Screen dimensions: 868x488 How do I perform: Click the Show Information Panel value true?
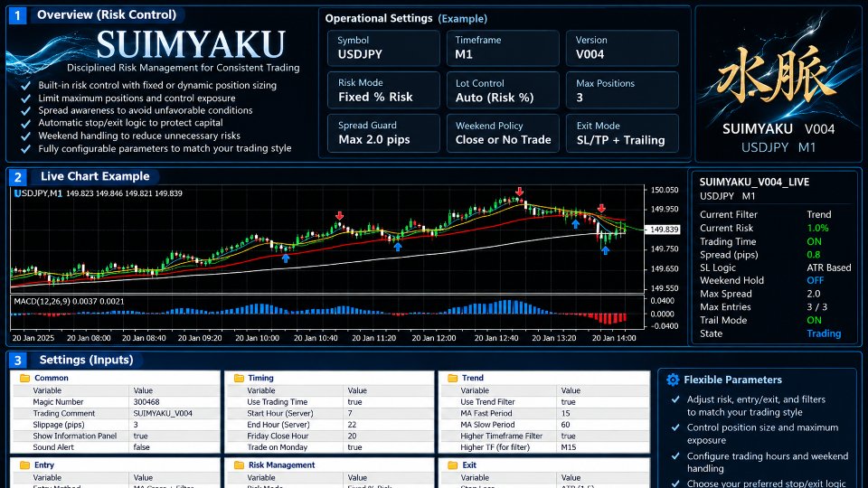click(140, 436)
